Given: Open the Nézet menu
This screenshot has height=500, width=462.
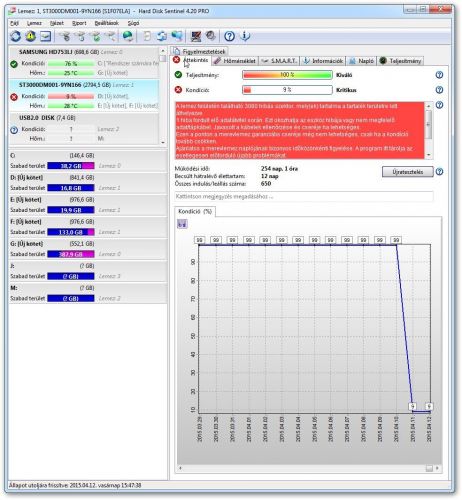Looking at the screenshot, I should 57,23.
